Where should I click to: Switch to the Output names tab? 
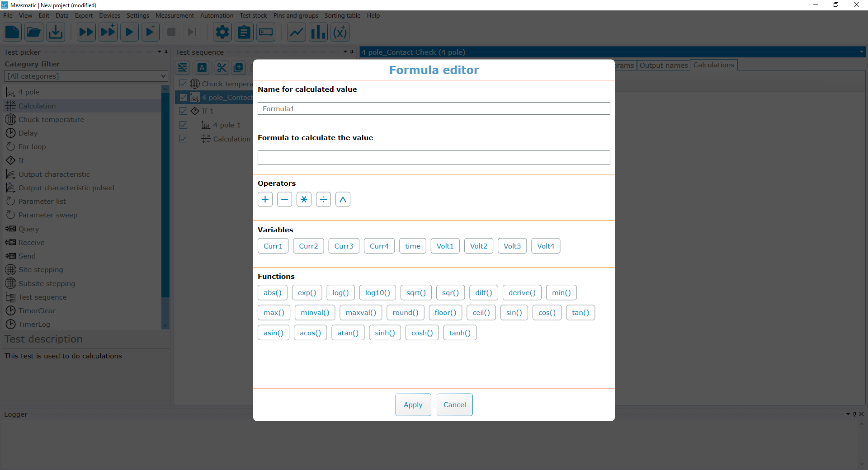(x=663, y=66)
